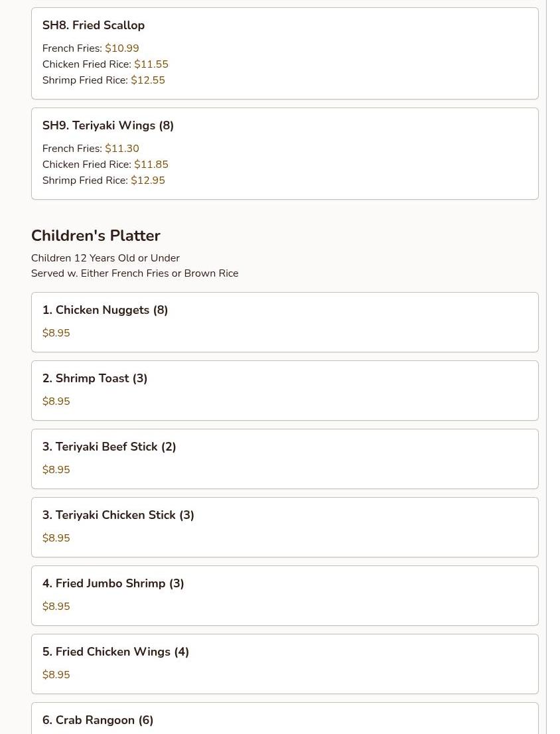
Task: Click the $8.95 price under Chicken Nuggets
Action: pyautogui.click(x=56, y=333)
